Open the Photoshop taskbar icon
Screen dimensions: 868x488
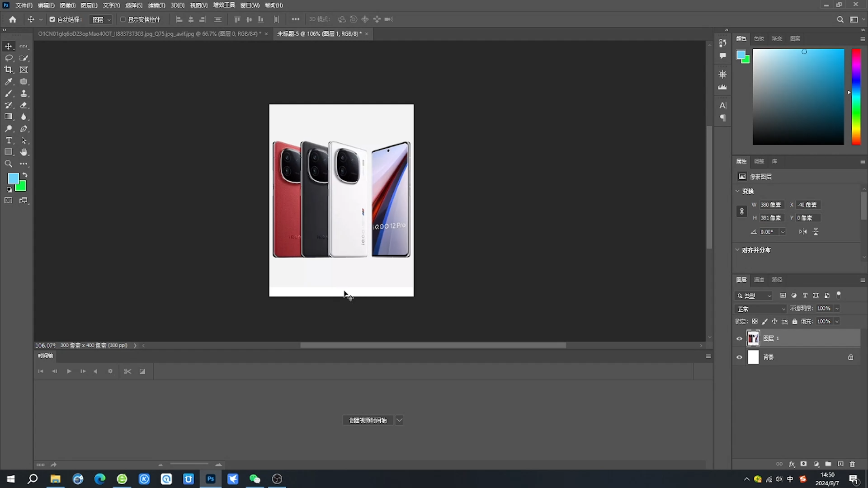211,479
